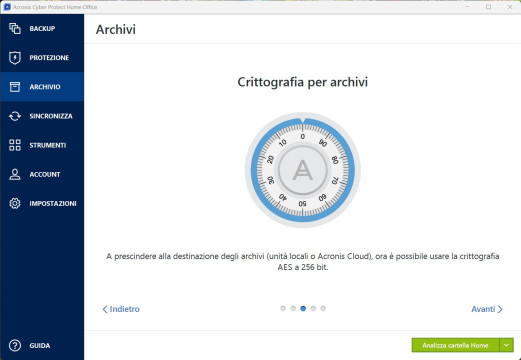Switch to PROTEZIONE section
Screen dimensions: 521x360
click(42, 58)
